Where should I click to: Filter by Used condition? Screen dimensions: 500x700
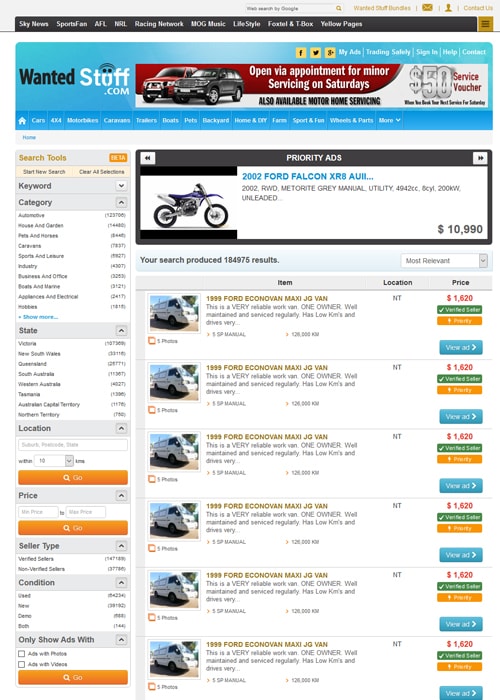click(x=25, y=596)
